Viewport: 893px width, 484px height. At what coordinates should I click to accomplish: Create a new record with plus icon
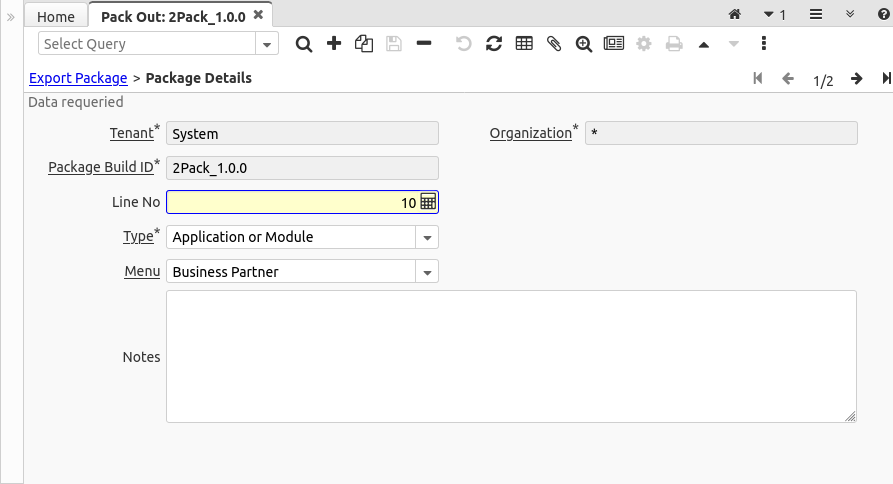click(x=334, y=44)
